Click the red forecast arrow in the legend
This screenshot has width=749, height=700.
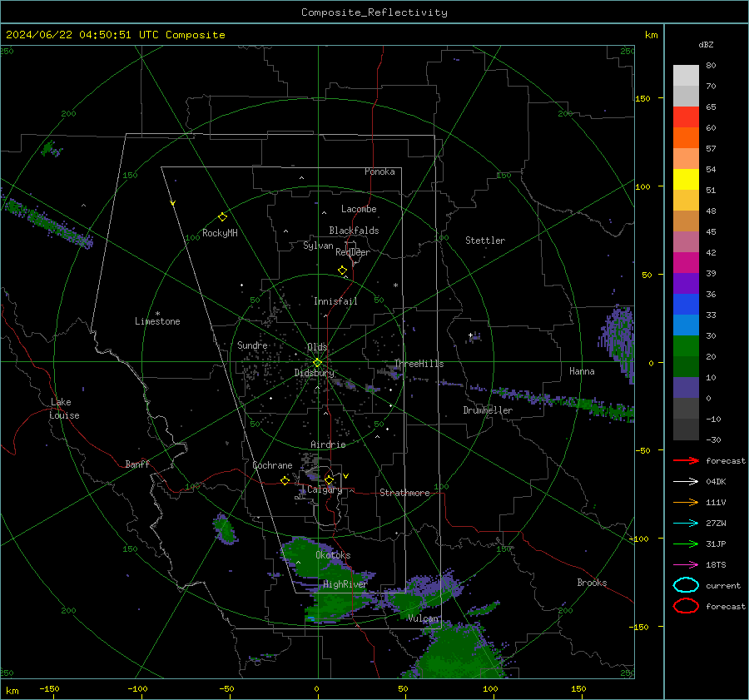point(686,460)
